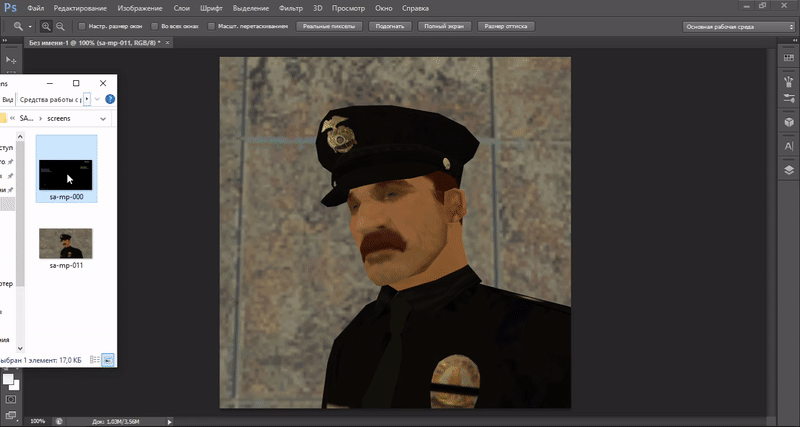Open the Слои menu
This screenshot has width=800, height=427.
tap(182, 8)
